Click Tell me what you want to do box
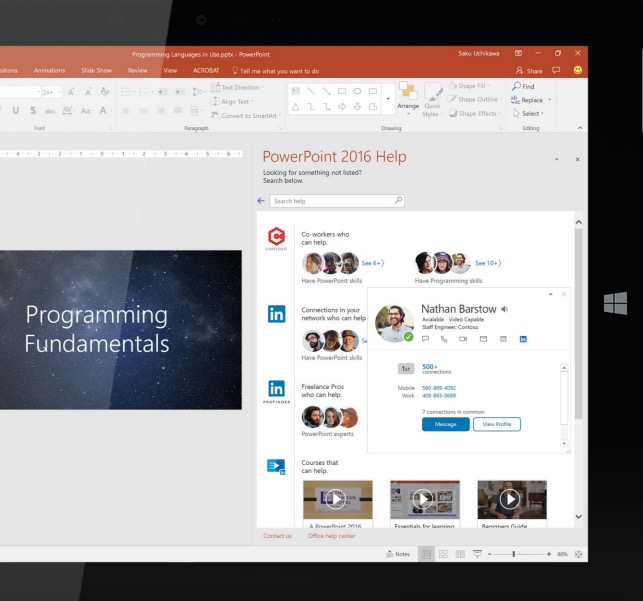The height and width of the screenshot is (601, 643). click(276, 71)
